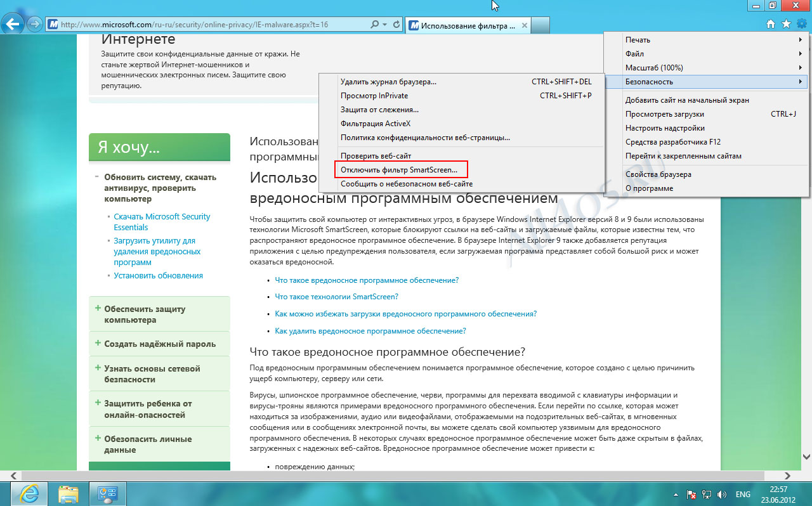812x506 pixels.
Task: Open Control Panel taskbar icon
Action: point(108,493)
